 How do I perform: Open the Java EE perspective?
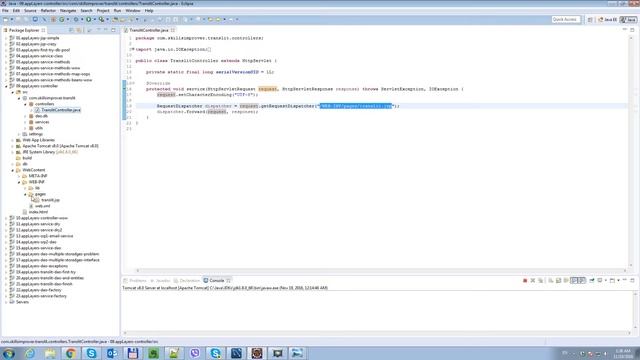tap(608, 20)
